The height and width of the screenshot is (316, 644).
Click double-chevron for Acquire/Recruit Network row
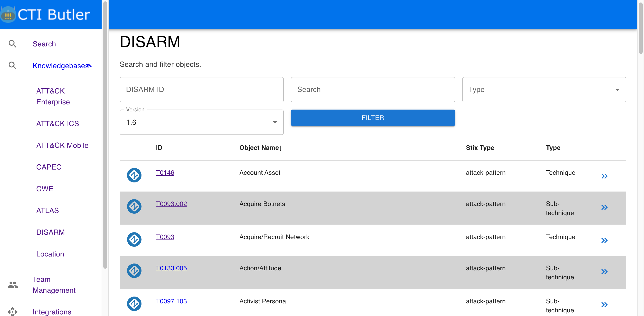coord(604,240)
